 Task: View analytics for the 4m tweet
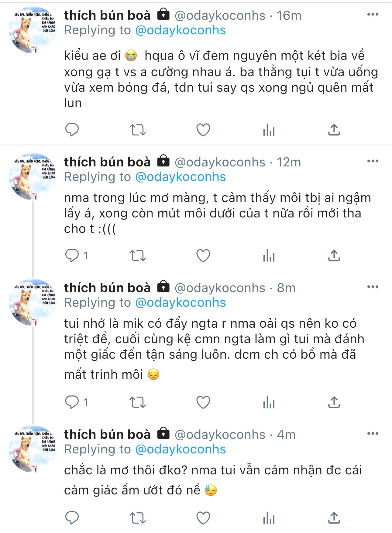tap(269, 518)
